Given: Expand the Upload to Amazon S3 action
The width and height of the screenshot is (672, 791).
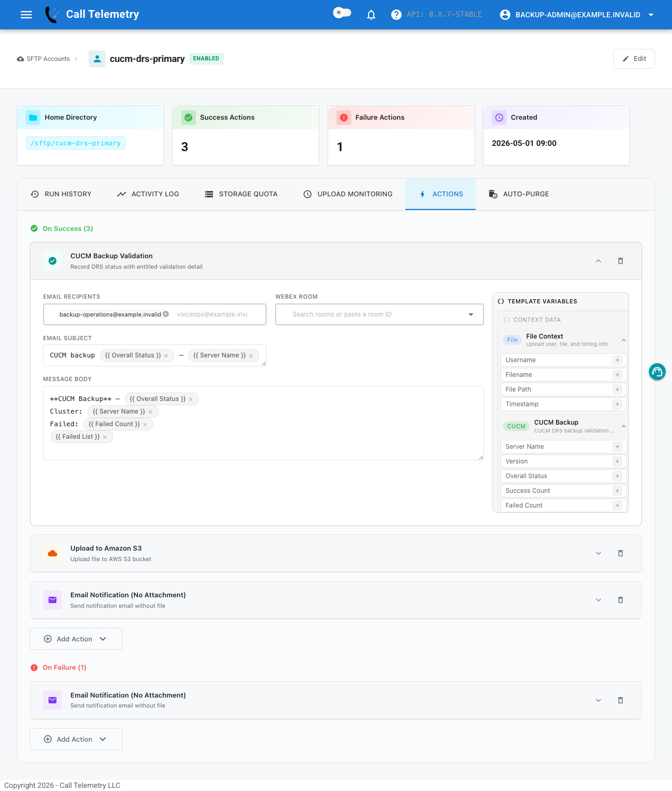Looking at the screenshot, I should [x=598, y=553].
